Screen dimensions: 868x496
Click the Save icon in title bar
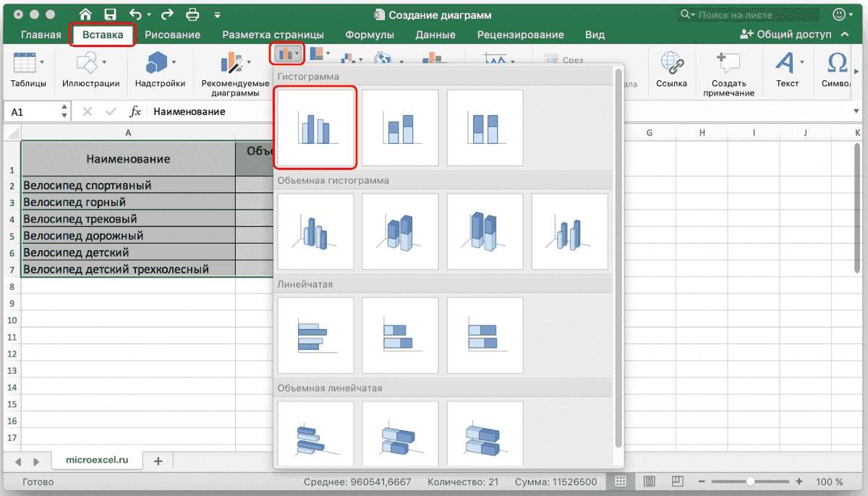(x=110, y=14)
